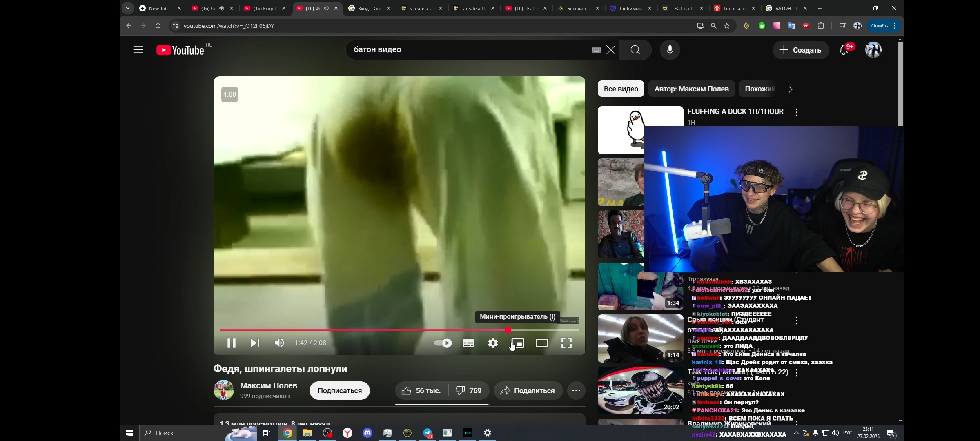Install app icon in the address bar

pyautogui.click(x=700, y=26)
